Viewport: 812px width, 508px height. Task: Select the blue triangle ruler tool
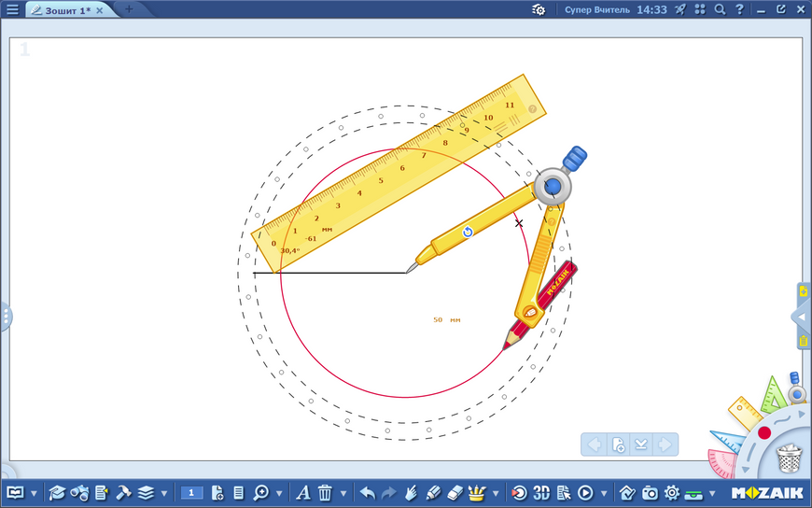[x=727, y=441]
